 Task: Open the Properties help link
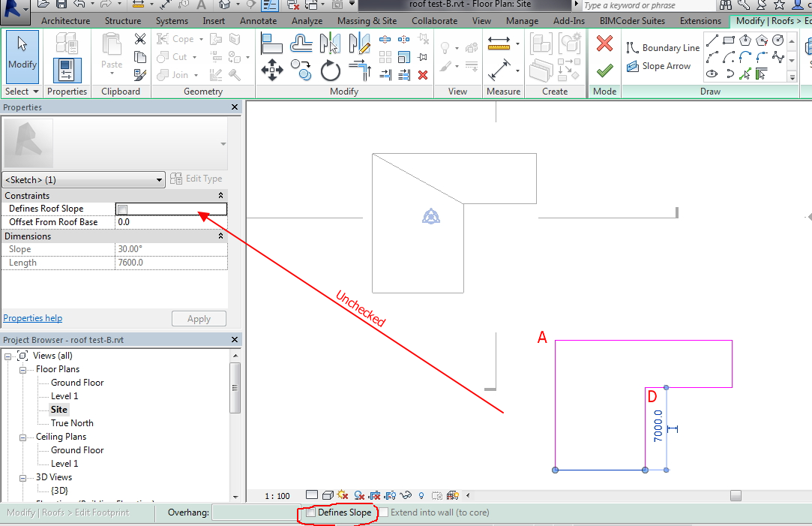[33, 318]
